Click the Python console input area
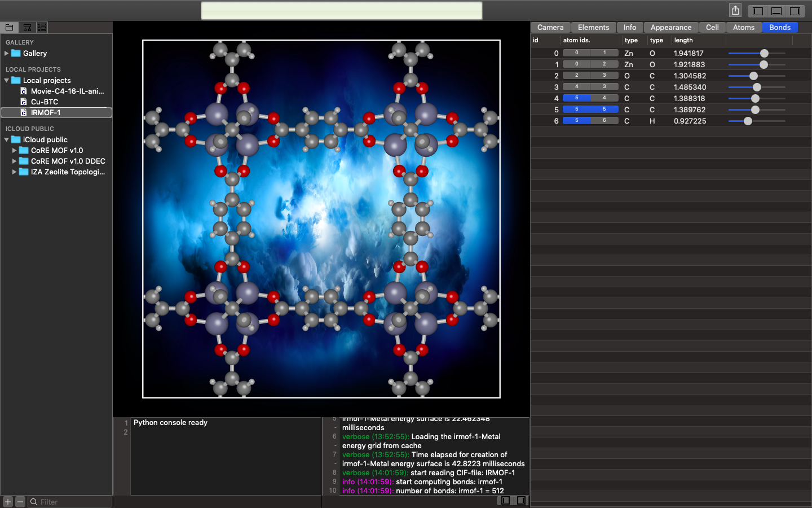 [x=226, y=456]
